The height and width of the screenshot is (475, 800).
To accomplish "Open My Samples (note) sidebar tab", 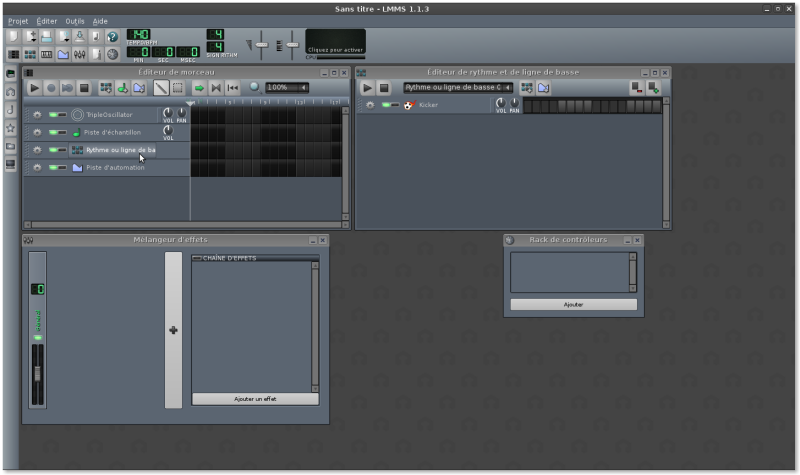I will pos(10,110).
